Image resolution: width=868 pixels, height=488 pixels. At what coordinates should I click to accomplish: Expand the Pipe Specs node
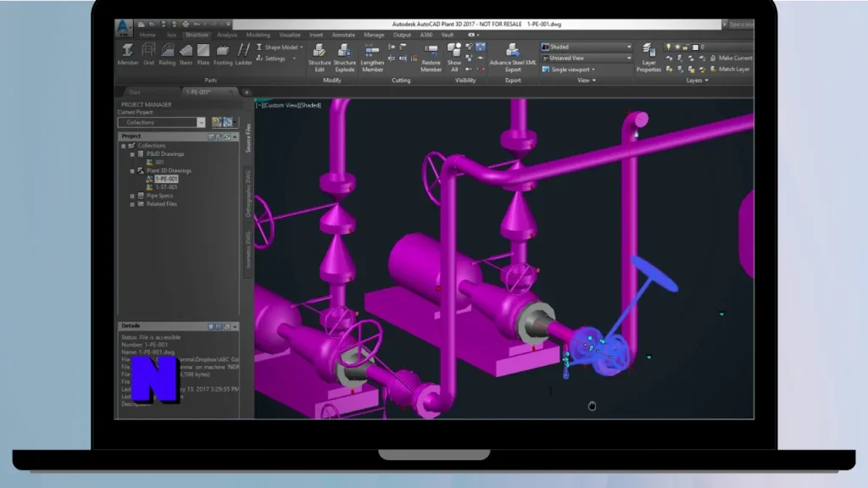132,196
